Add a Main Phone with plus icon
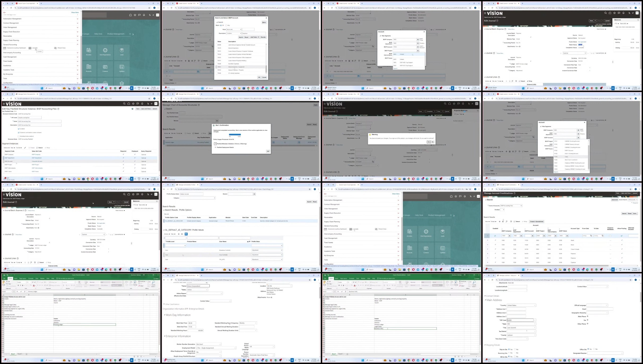 pos(588,316)
